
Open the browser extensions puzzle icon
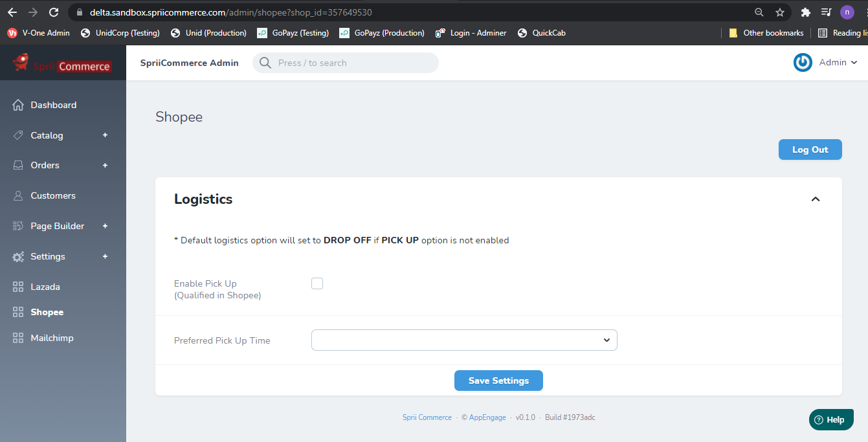coord(806,12)
